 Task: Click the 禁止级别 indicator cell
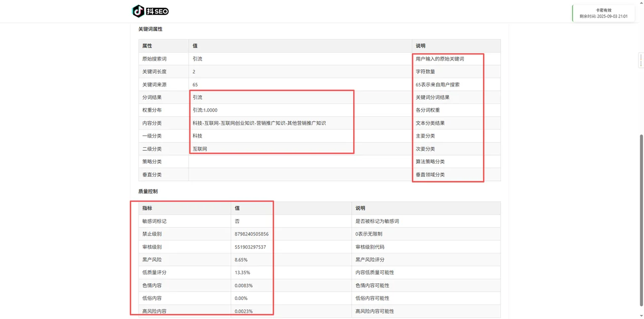click(185, 234)
